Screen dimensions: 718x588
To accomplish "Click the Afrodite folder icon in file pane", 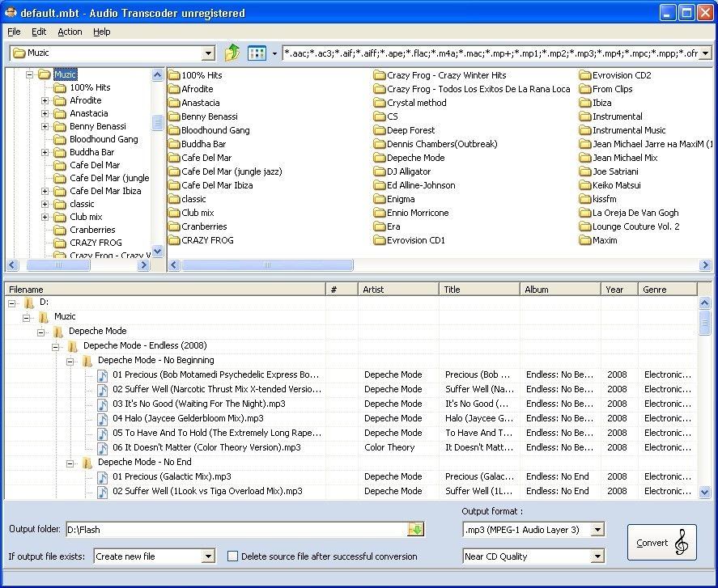I will (x=174, y=89).
